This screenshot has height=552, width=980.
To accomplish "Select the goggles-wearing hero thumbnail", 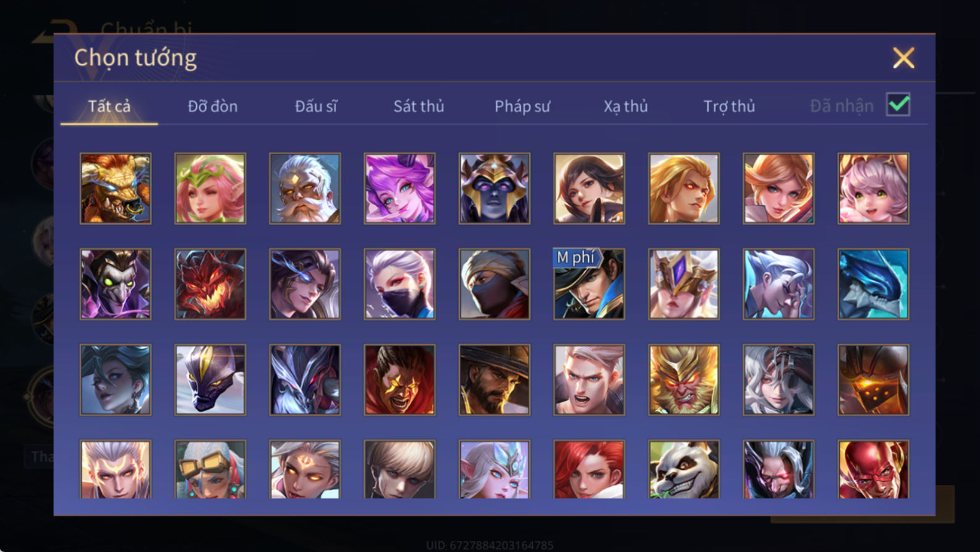I will coord(210,469).
